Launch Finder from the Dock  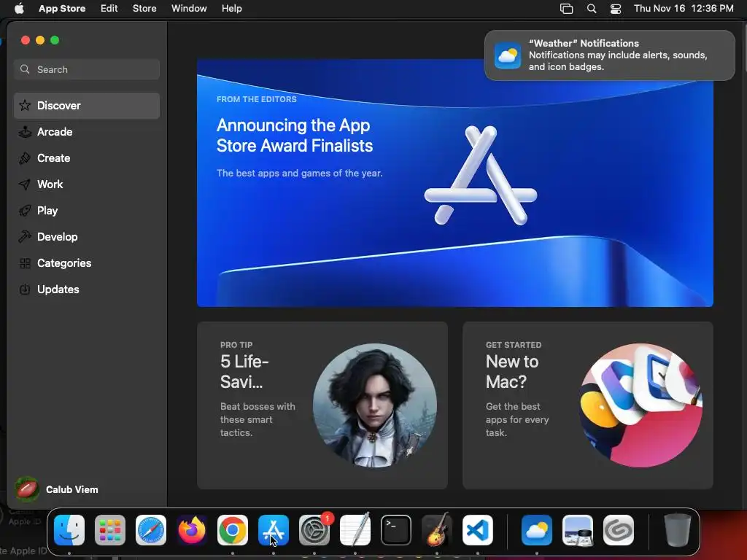[x=69, y=530]
